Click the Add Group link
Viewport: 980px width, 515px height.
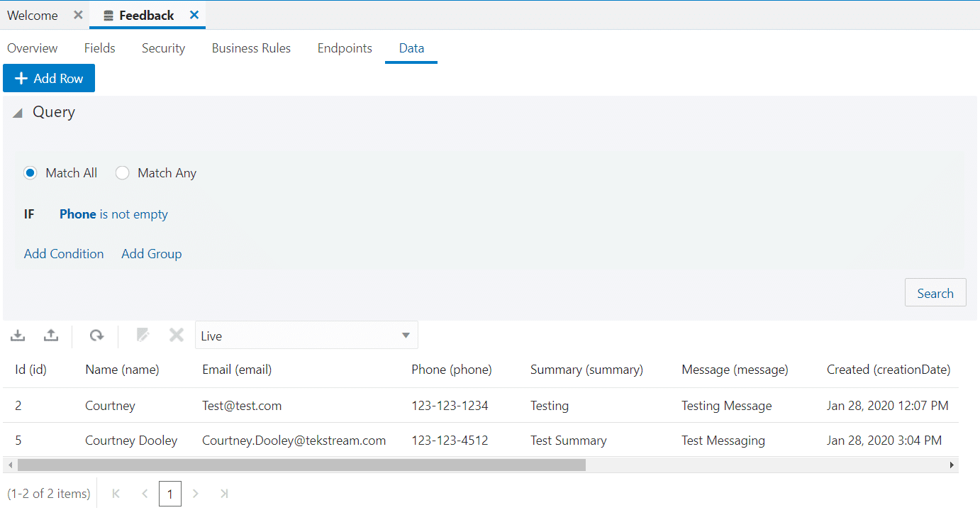pos(152,254)
